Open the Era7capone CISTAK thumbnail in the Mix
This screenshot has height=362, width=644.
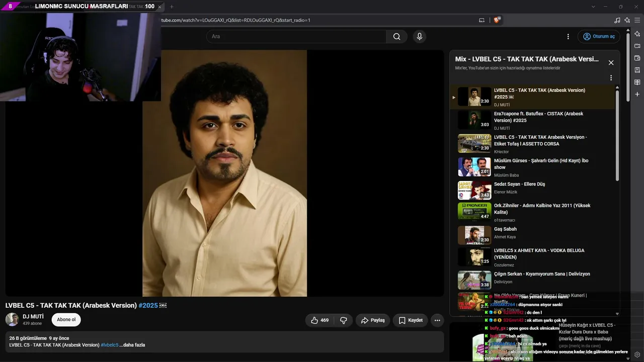474,120
